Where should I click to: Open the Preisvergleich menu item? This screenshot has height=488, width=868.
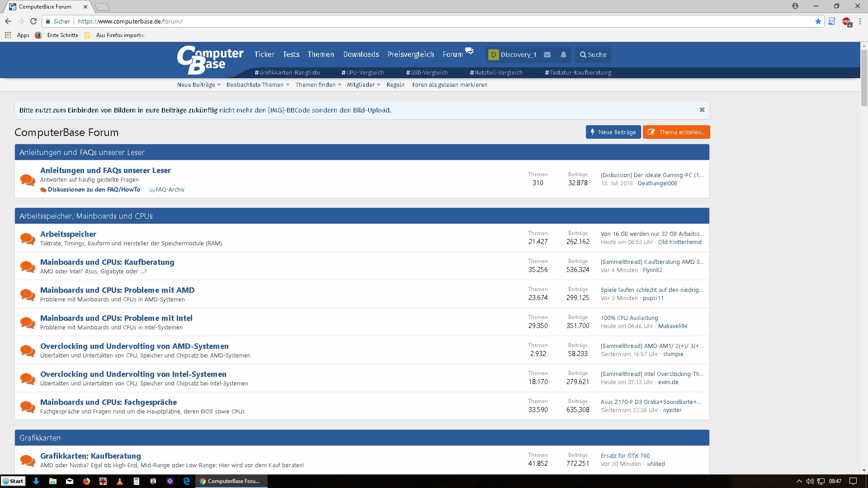(410, 55)
